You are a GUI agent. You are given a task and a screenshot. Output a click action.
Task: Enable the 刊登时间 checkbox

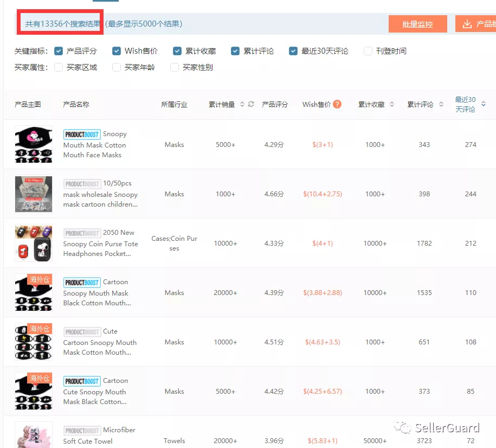pyautogui.click(x=368, y=51)
